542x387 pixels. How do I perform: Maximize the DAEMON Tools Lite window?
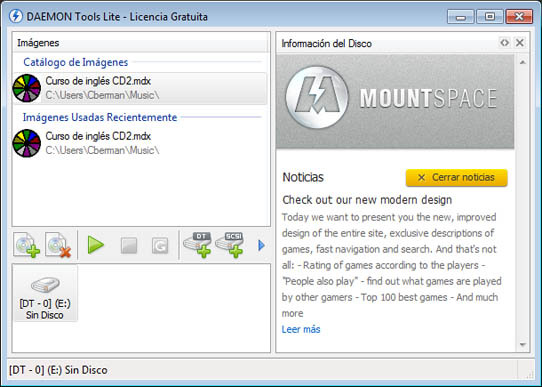tap(489, 17)
